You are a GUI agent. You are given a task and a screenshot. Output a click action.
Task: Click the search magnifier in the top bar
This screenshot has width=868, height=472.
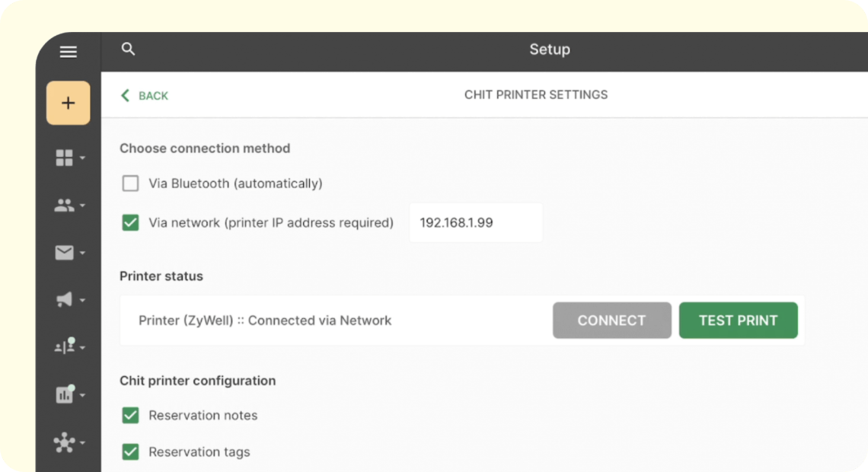pos(128,49)
